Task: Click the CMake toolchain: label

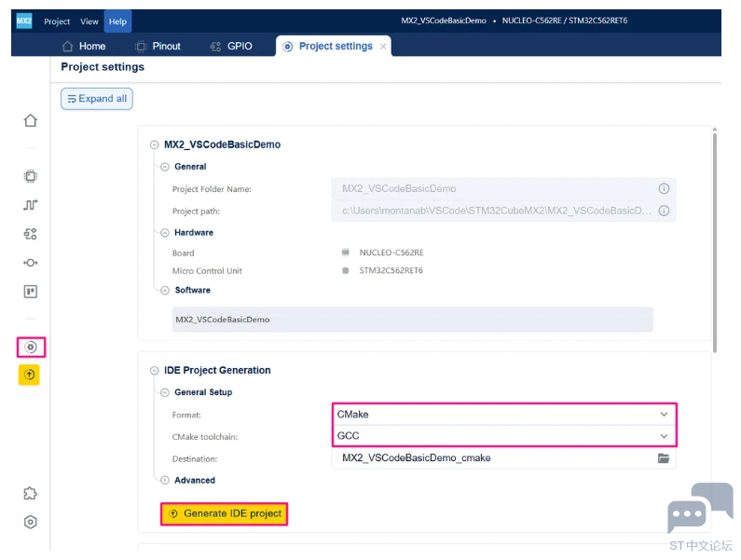Action: click(205, 437)
